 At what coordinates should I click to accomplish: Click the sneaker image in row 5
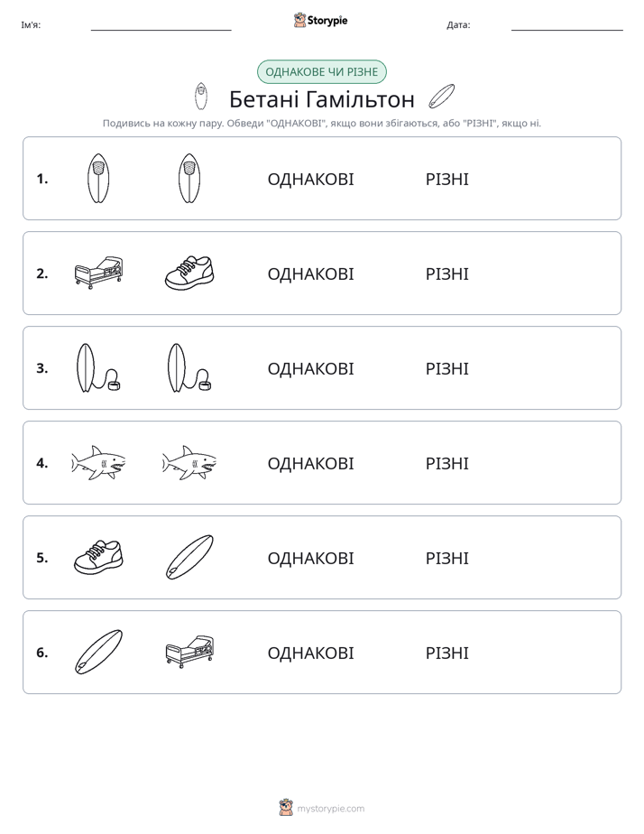99,558
